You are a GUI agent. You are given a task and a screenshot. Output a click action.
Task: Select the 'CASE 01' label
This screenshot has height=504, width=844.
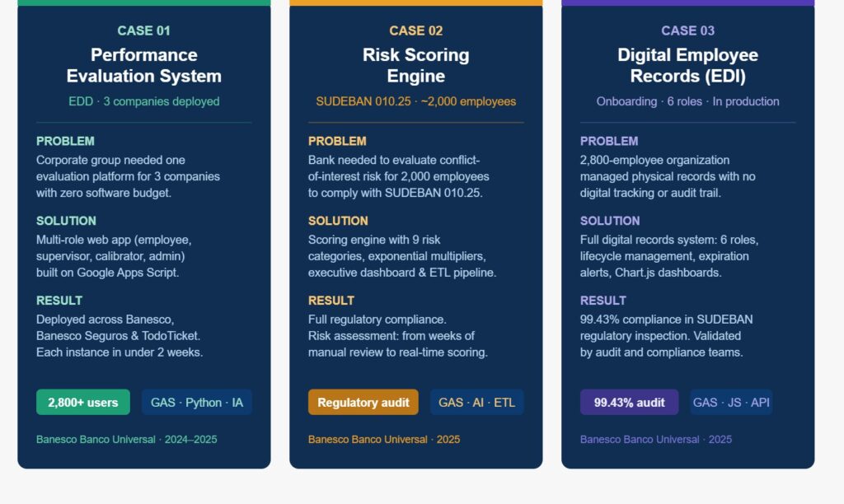(143, 30)
